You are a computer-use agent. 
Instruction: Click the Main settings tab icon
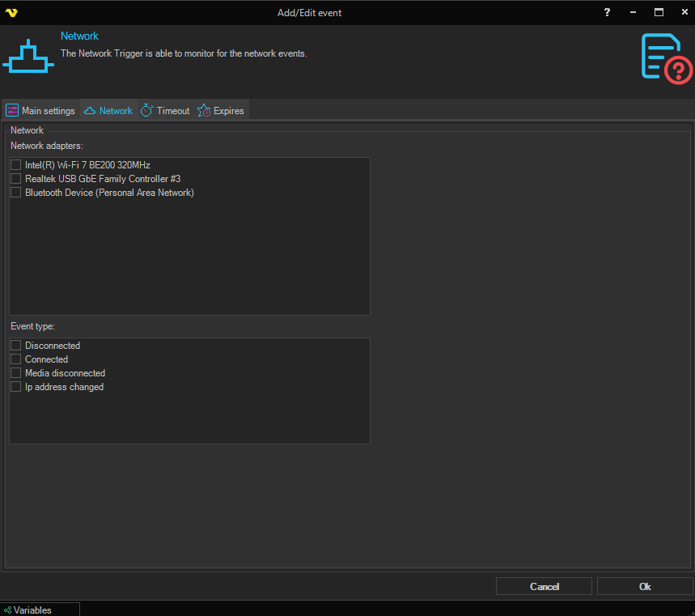coord(12,111)
